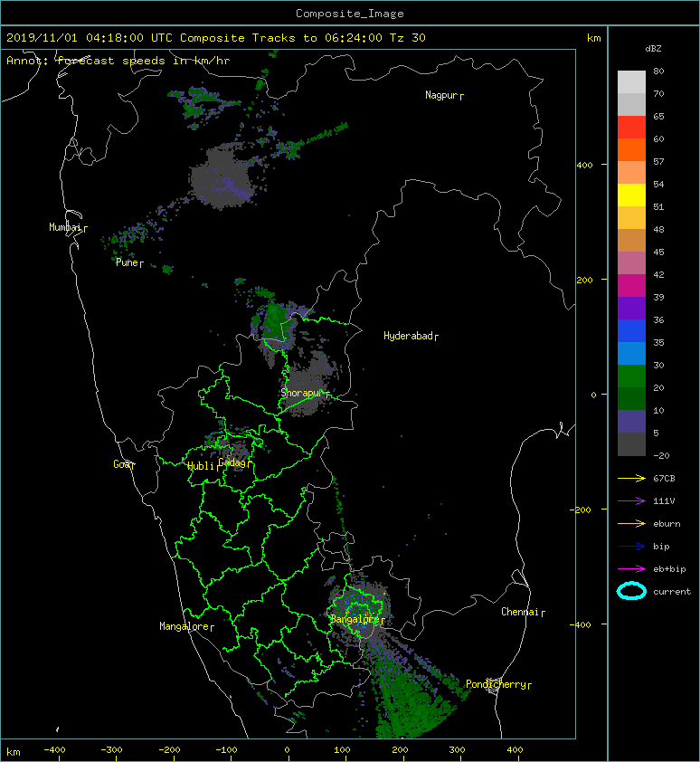Viewport: 700px width, 762px height.
Task: Click the Hubli city label
Action: point(201,466)
